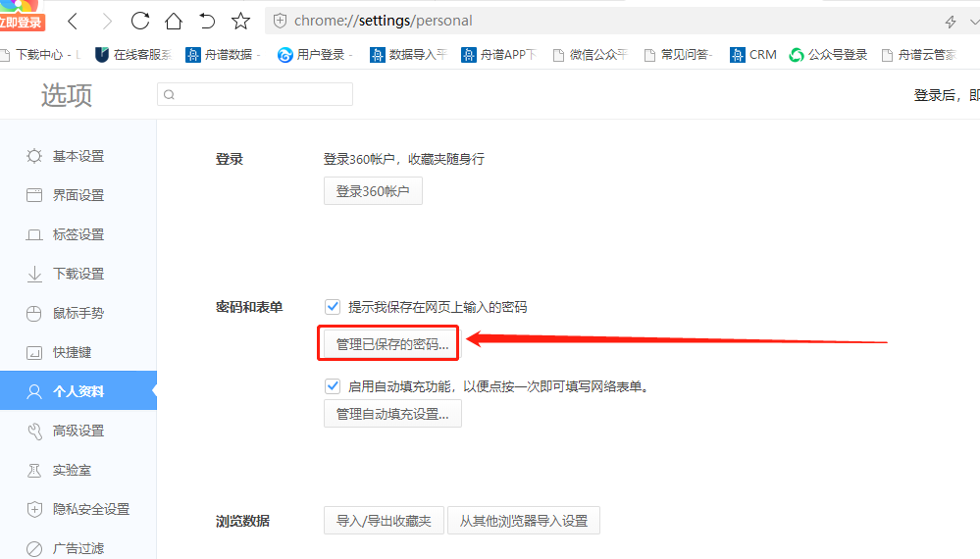Image resolution: width=980 pixels, height=559 pixels.
Task: Click the browser back arrow
Action: point(73,21)
